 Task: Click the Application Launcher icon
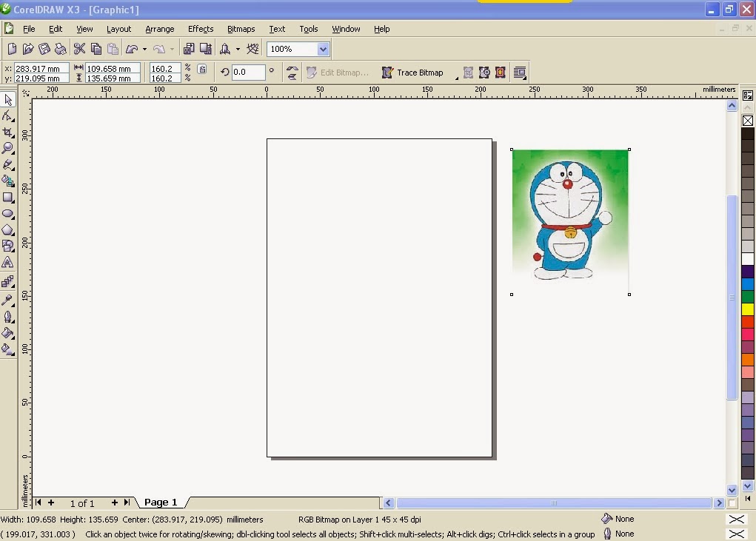[x=224, y=49]
